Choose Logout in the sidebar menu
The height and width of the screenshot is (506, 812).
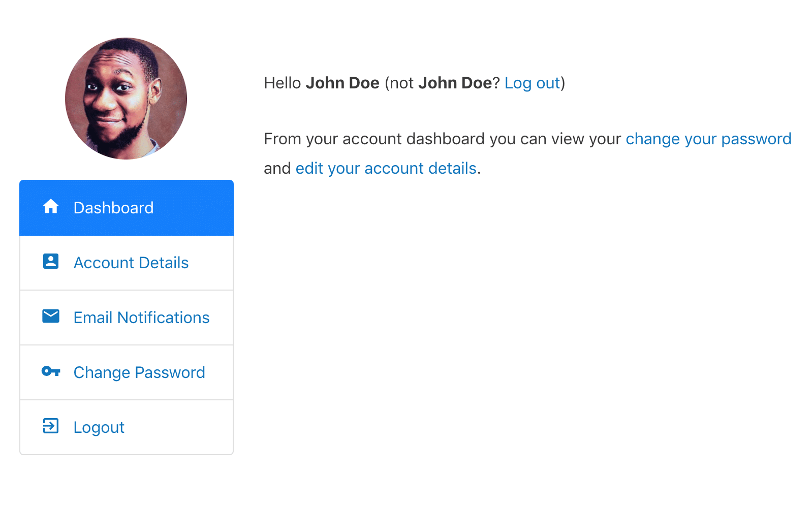(127, 427)
